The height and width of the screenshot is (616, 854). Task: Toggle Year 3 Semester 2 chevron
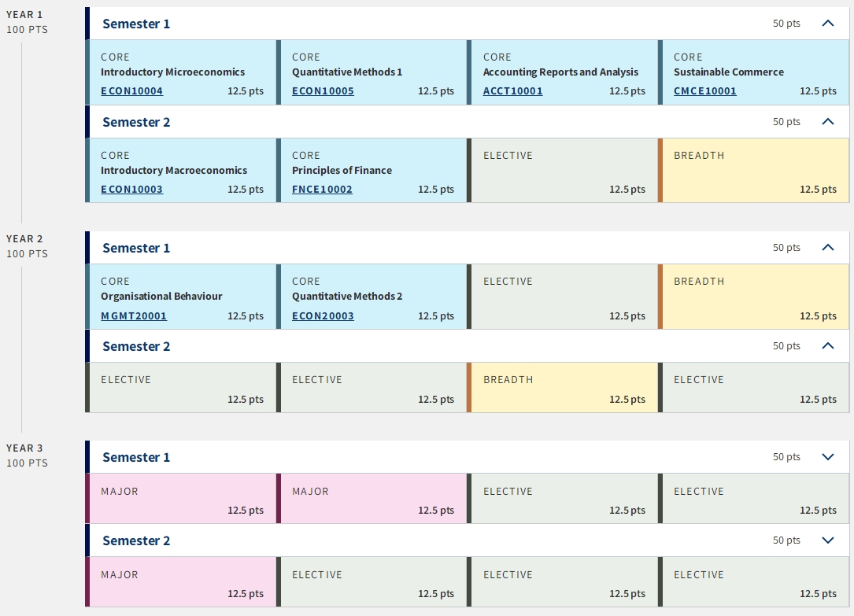(x=827, y=540)
